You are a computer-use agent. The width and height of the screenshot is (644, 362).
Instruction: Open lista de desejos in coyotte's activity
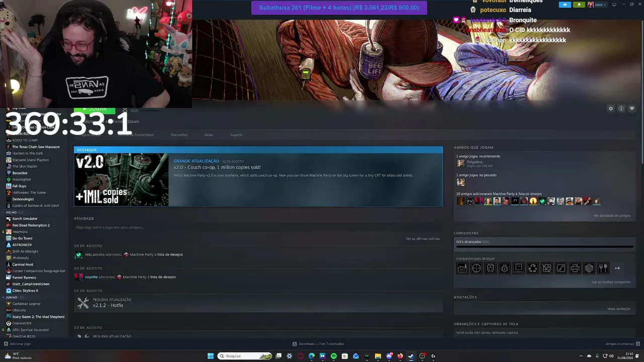point(163,277)
